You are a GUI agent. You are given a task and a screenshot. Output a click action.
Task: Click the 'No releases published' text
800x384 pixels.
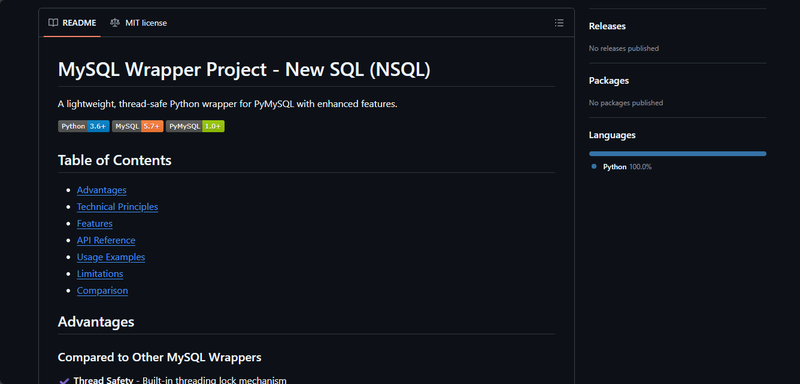[623, 48]
